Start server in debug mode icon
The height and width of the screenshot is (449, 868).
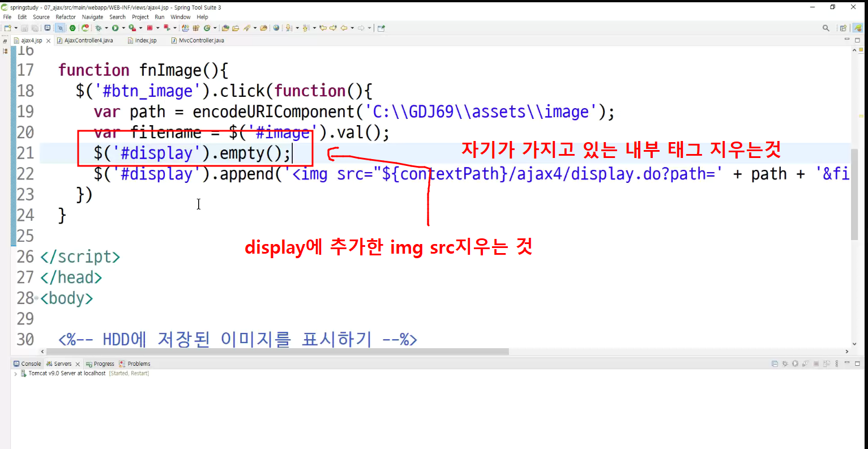(x=785, y=364)
